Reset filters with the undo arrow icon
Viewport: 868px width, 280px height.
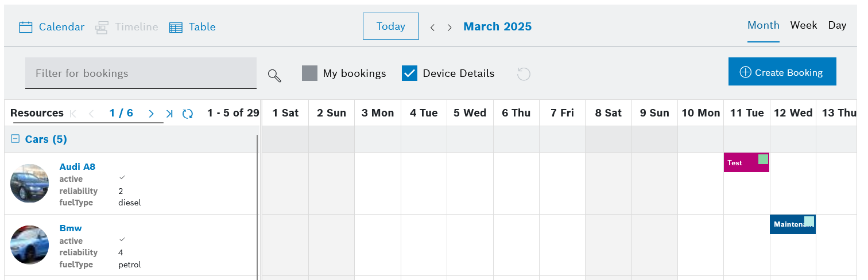(524, 74)
